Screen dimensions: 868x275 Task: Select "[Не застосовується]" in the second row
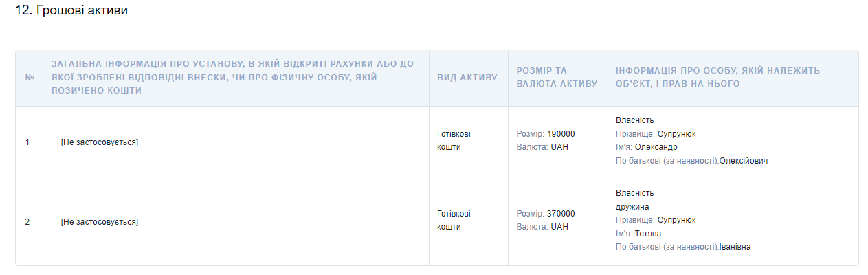(x=100, y=222)
